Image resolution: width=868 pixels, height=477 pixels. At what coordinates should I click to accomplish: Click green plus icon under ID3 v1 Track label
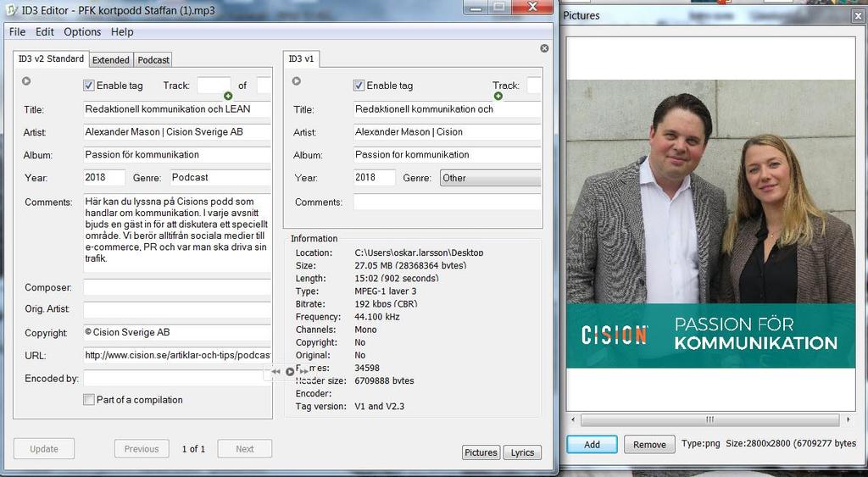(498, 97)
